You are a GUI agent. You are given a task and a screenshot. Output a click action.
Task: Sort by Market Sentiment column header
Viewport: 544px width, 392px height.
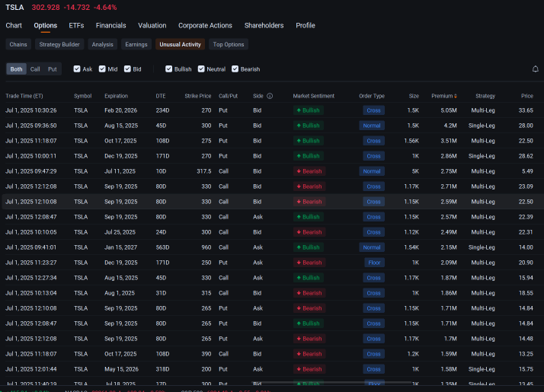314,96
